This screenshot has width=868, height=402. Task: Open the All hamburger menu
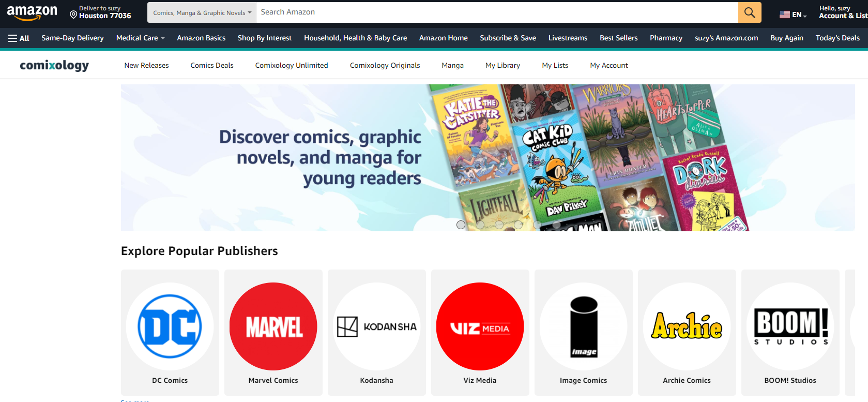19,38
